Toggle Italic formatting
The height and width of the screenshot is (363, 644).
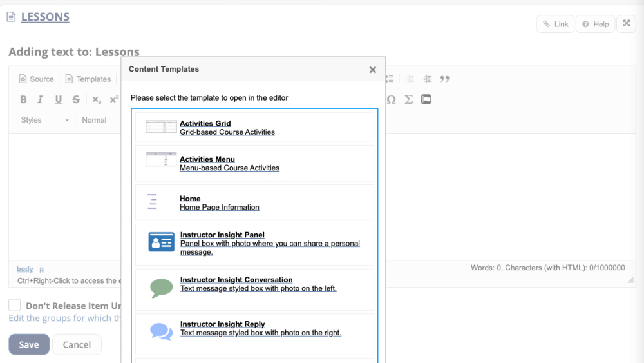pyautogui.click(x=40, y=99)
